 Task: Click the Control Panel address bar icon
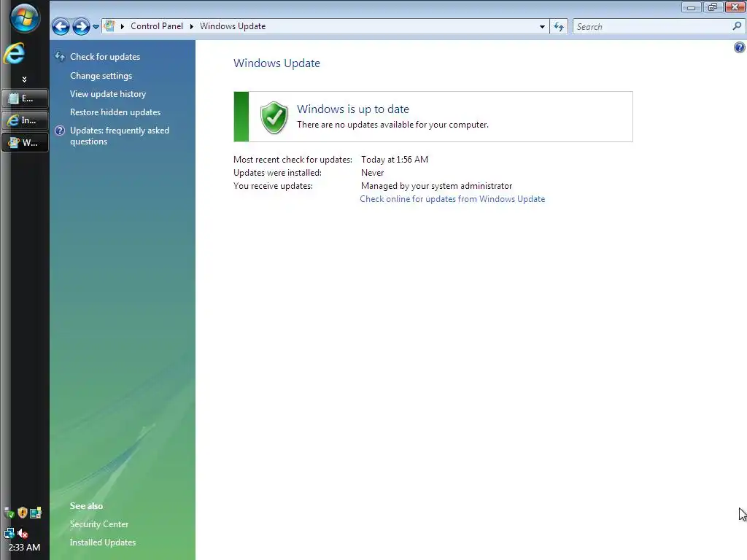coord(109,26)
